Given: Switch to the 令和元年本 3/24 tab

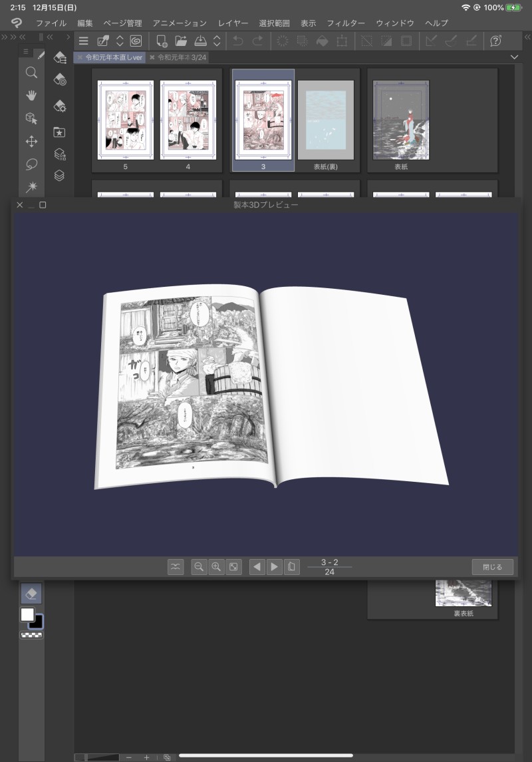Looking at the screenshot, I should tap(178, 57).
